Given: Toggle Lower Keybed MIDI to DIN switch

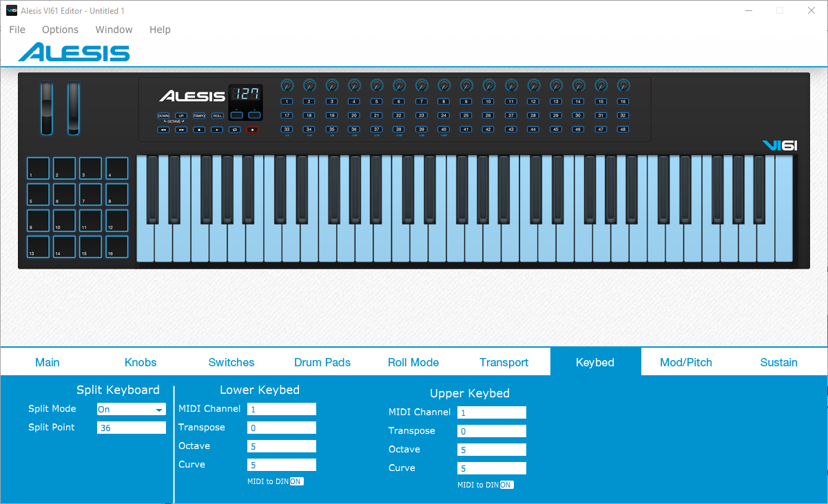Looking at the screenshot, I should pyautogui.click(x=296, y=481).
